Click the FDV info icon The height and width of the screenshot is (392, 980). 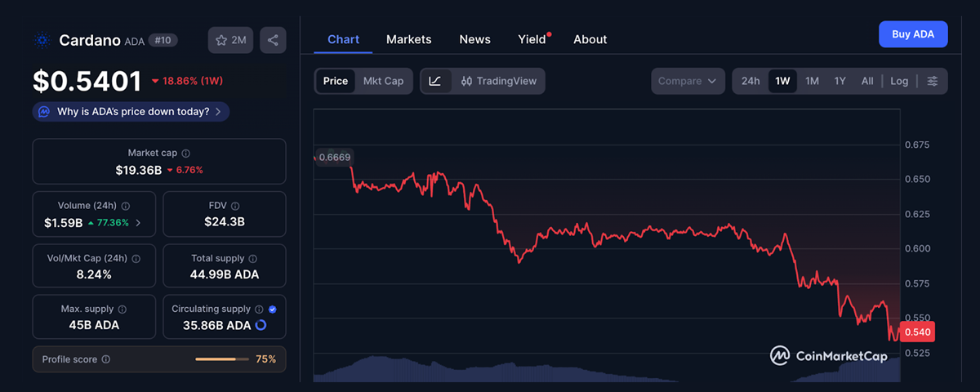235,207
